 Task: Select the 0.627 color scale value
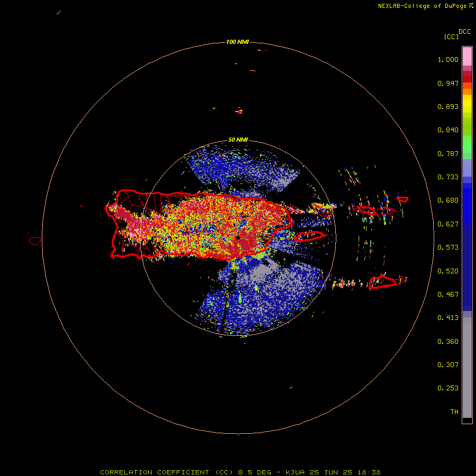[448, 224]
